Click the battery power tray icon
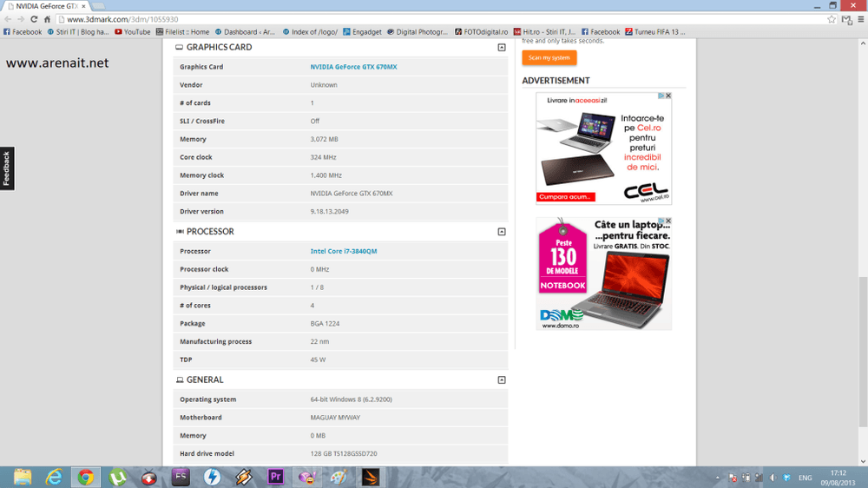 pos(746,478)
